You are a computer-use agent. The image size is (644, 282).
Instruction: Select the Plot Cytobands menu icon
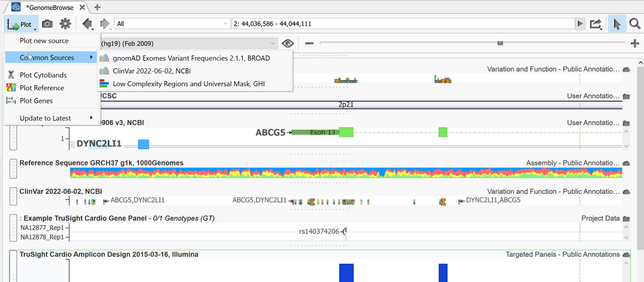coord(10,75)
